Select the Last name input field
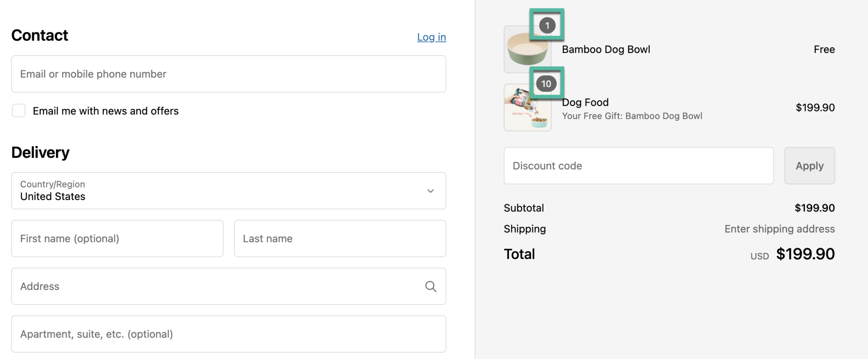This screenshot has width=868, height=359. 339,239
